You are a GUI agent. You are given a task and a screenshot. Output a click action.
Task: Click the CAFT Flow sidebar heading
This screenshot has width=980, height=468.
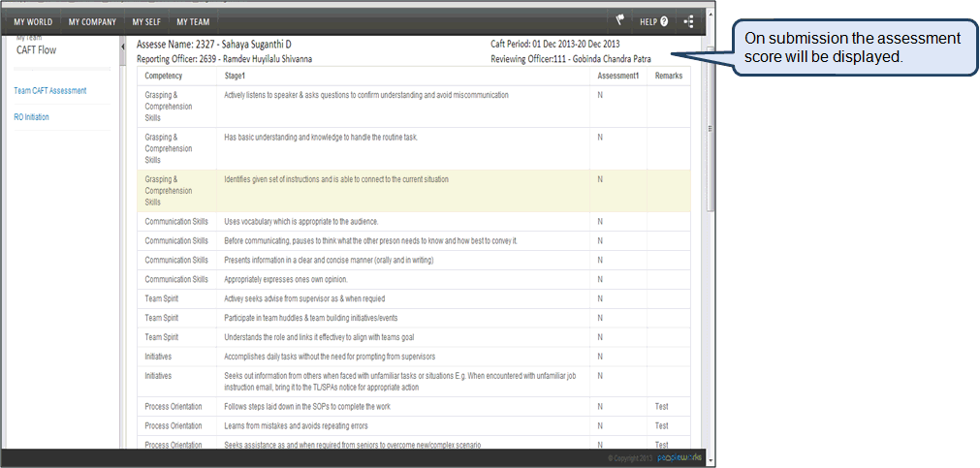36,50
